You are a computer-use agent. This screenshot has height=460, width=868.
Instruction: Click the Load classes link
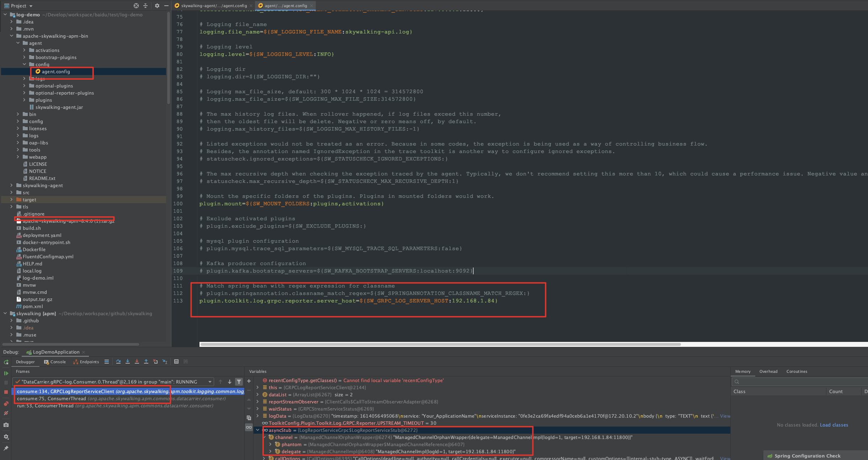834,425
